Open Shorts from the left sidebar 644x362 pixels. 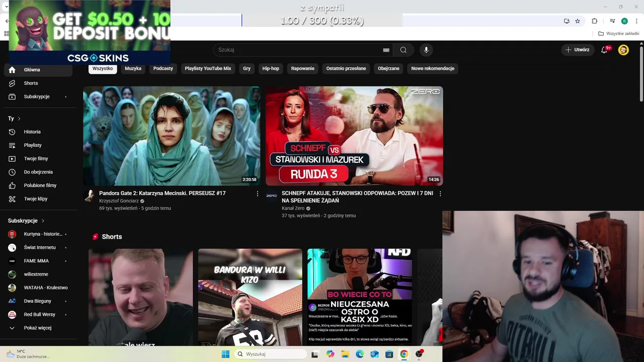[38, 83]
